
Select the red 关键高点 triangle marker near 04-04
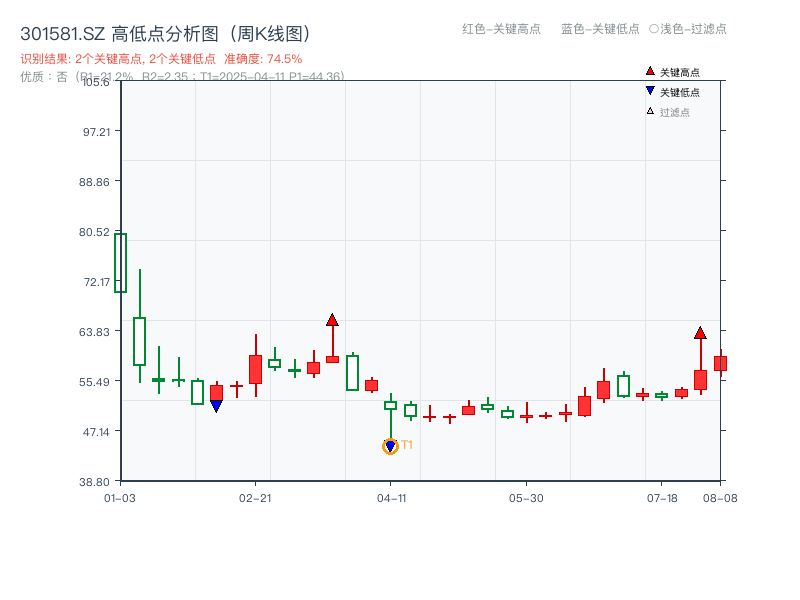click(x=333, y=319)
